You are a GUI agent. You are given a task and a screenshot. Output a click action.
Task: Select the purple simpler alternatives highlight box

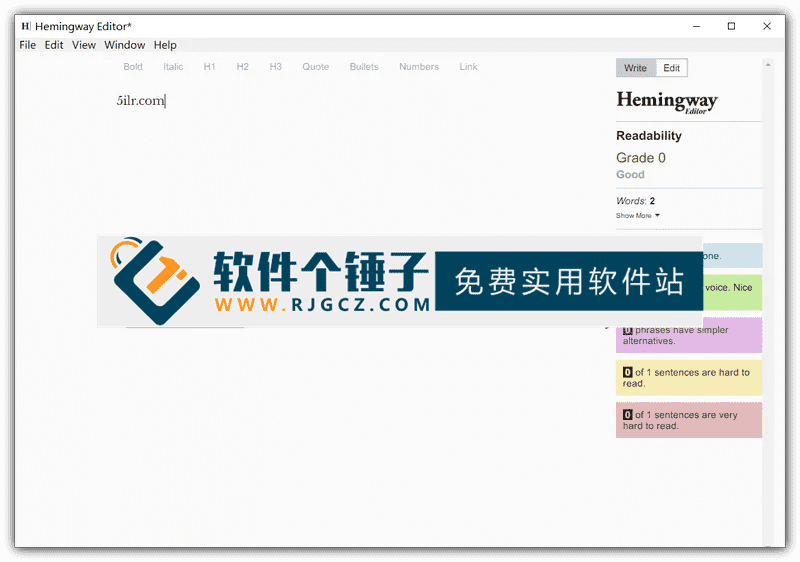tap(689, 335)
